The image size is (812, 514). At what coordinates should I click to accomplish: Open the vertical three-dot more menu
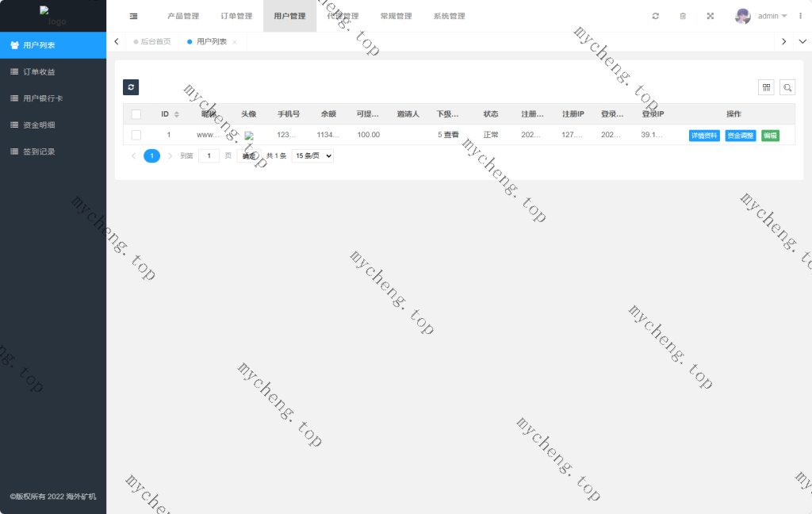tap(801, 16)
